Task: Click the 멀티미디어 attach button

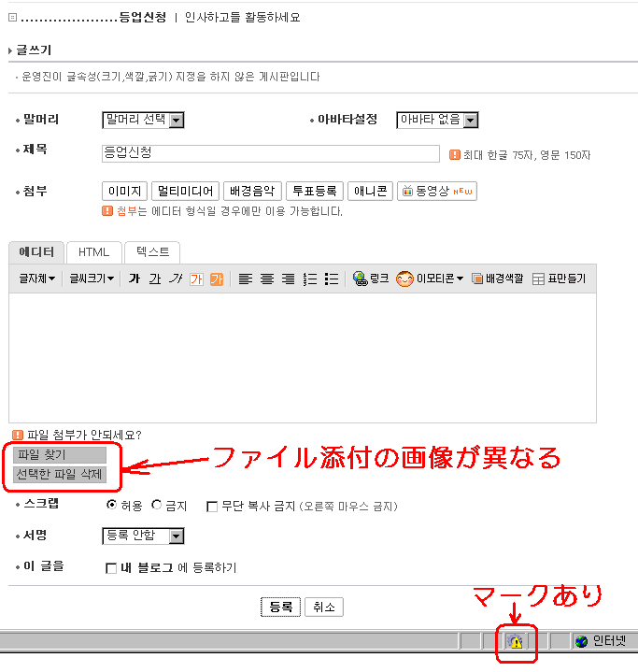Action: [186, 192]
